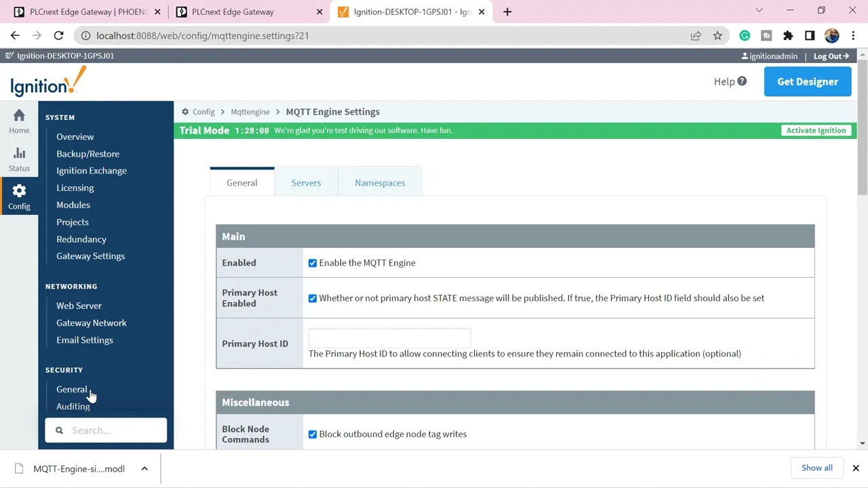Close the downloads bar
This screenshot has height=488, width=868.
[856, 468]
